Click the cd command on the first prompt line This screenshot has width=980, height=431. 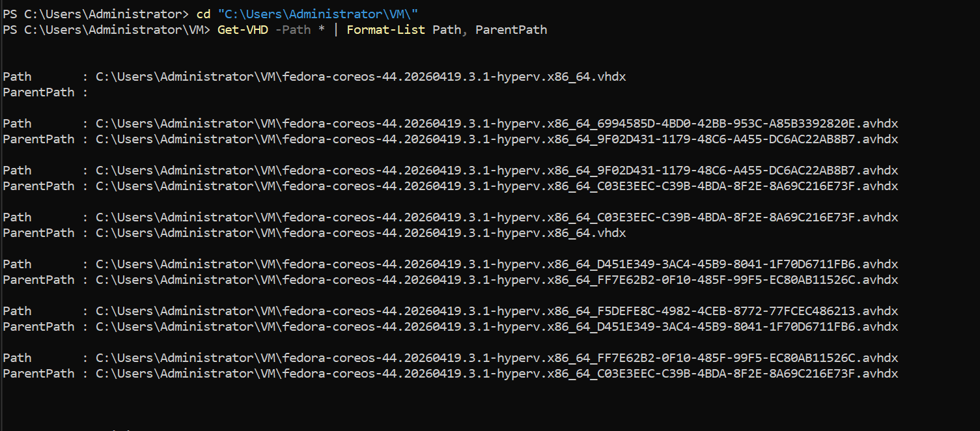(203, 14)
